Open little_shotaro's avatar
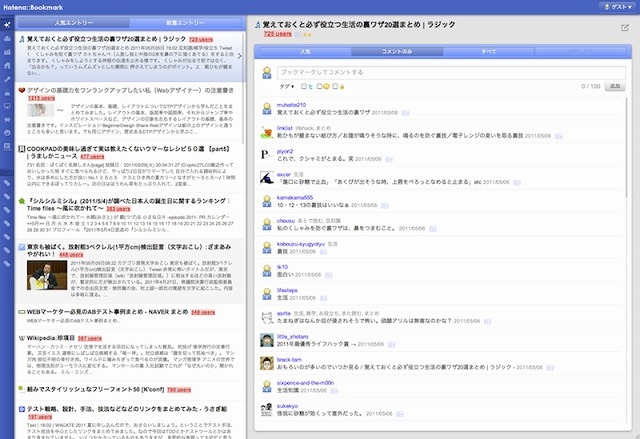 267,340
